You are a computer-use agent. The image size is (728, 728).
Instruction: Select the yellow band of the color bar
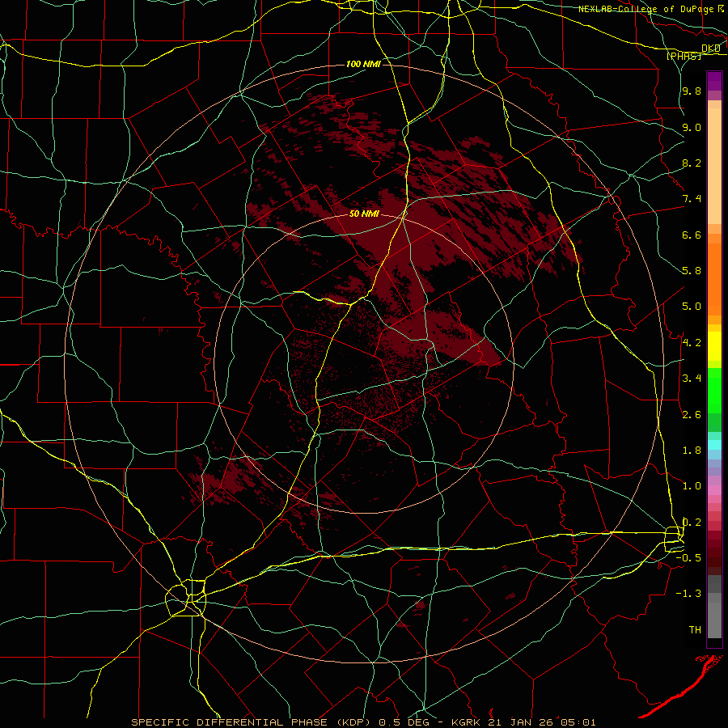pos(714,346)
